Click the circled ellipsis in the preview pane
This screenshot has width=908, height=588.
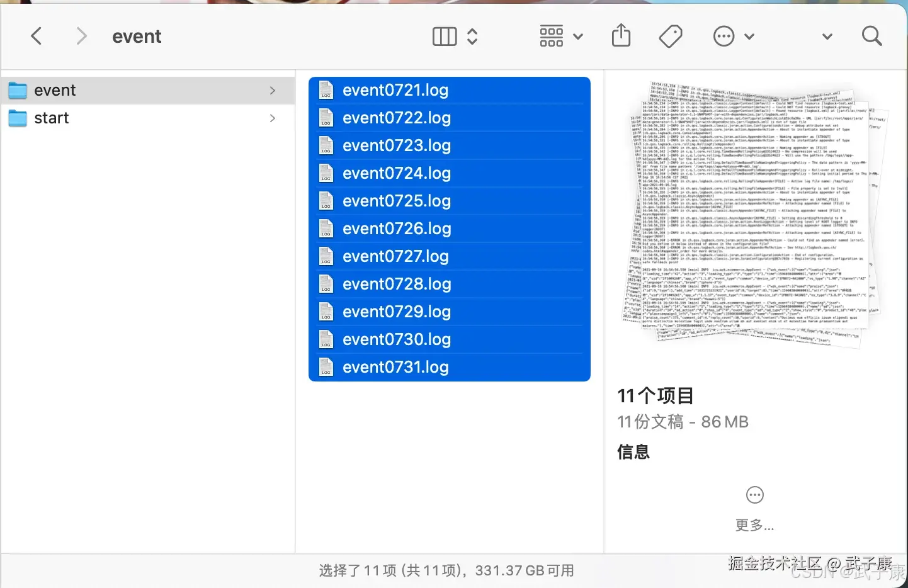(754, 495)
